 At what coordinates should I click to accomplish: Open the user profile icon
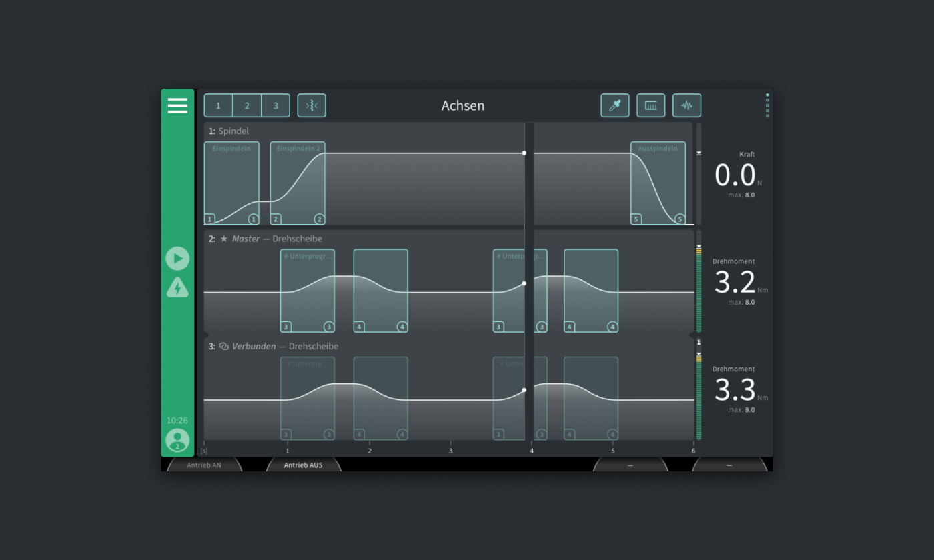tap(177, 440)
